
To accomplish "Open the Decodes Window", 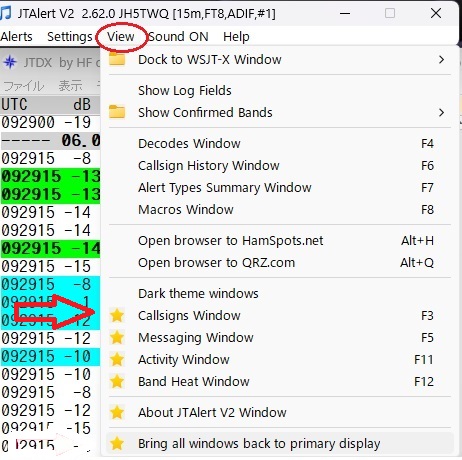I will 279,143.
